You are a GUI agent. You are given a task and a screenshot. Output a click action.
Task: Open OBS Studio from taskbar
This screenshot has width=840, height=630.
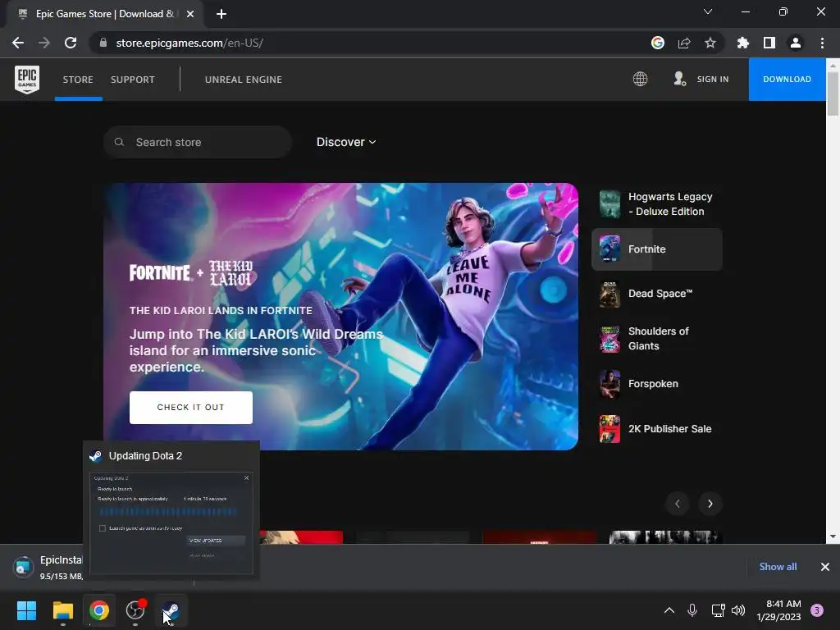pos(135,610)
